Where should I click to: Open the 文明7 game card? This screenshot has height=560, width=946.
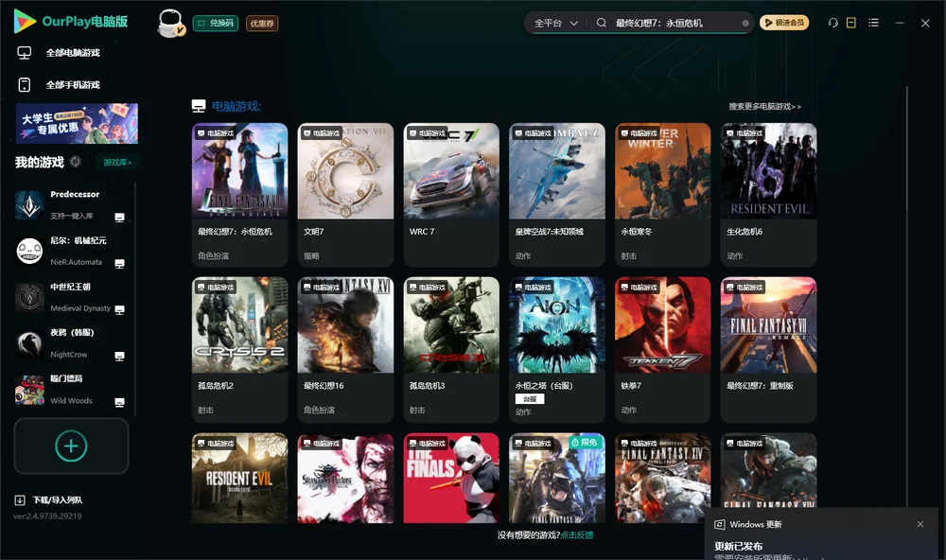(345, 194)
